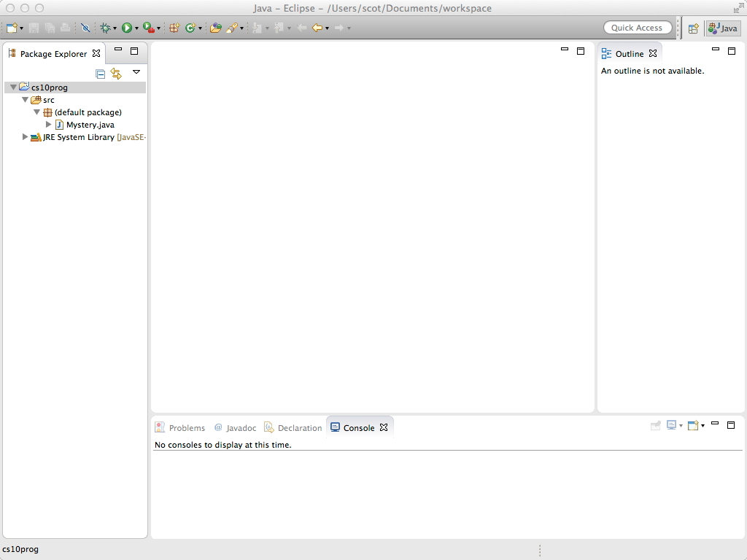Collapse the src folder node

[26, 100]
